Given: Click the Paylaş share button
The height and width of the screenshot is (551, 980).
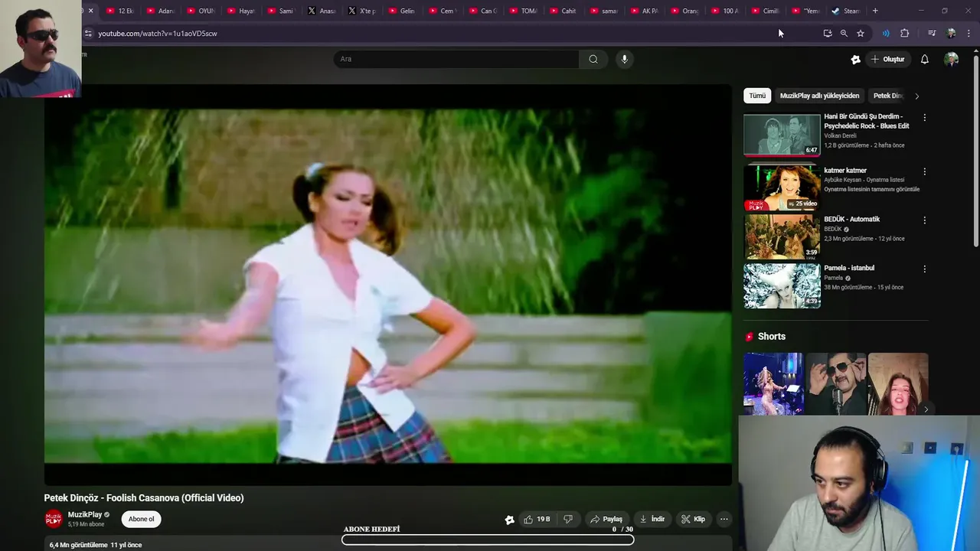Looking at the screenshot, I should coord(606,519).
